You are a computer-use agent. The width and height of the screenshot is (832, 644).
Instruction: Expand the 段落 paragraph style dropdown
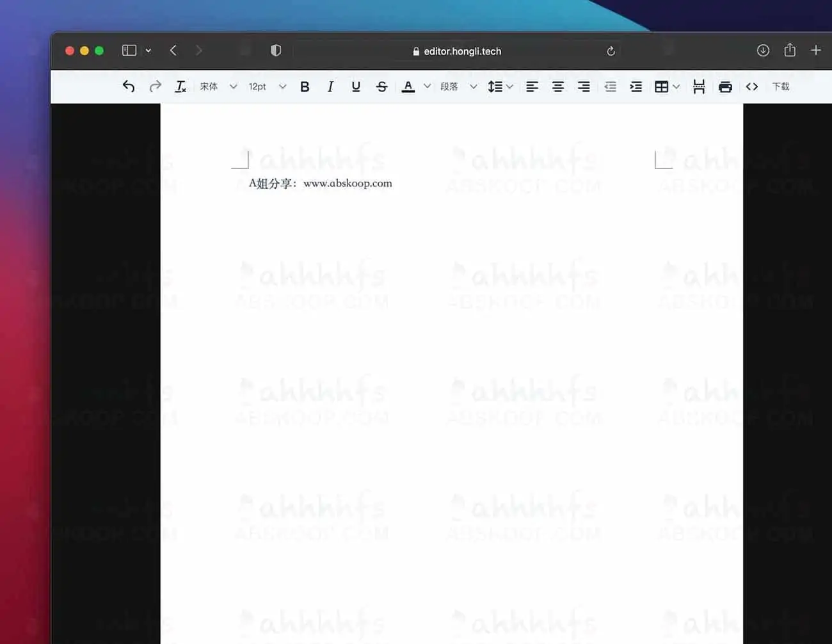(x=458, y=86)
